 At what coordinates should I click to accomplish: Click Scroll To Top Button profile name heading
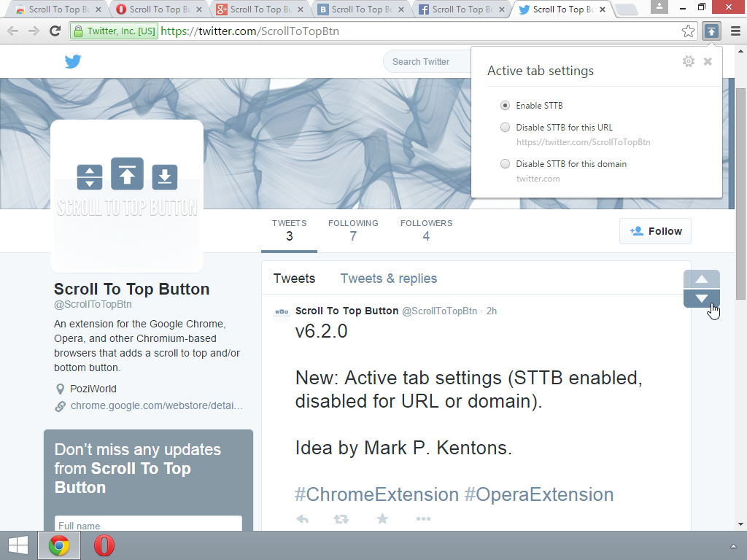(x=131, y=289)
